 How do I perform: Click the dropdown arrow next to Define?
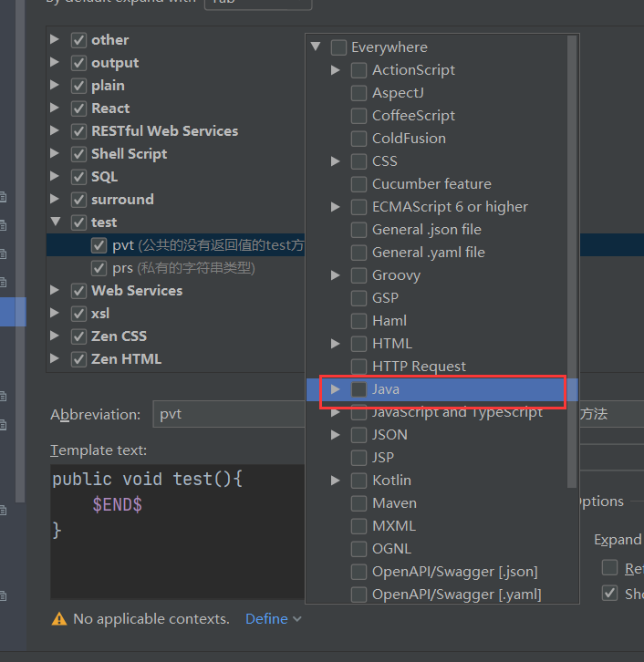tap(297, 619)
